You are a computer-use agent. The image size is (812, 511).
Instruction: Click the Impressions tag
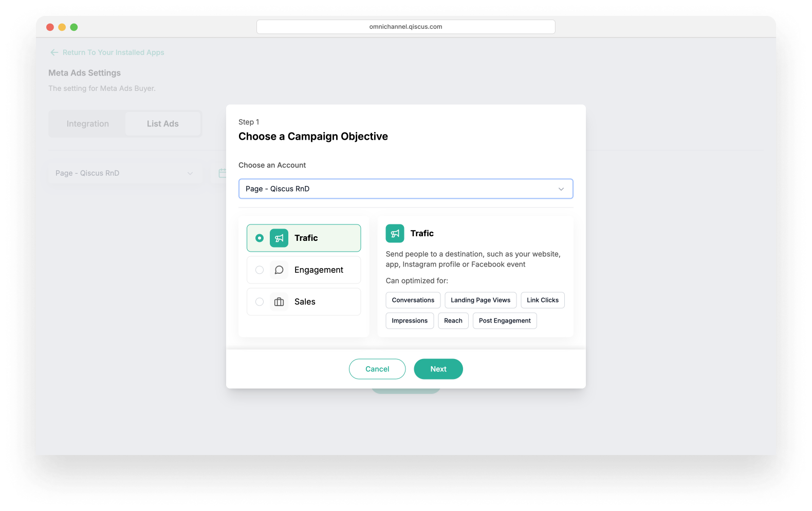[410, 320]
